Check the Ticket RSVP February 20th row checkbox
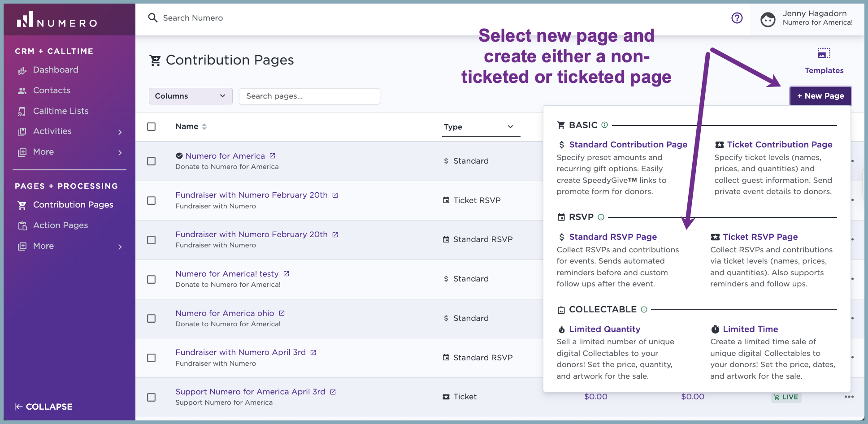The height and width of the screenshot is (424, 868). [152, 201]
